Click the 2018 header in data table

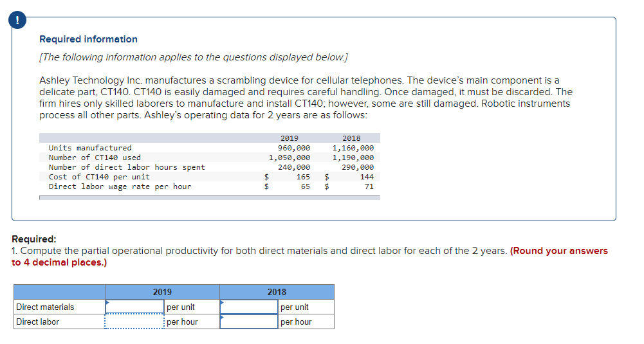(x=351, y=138)
